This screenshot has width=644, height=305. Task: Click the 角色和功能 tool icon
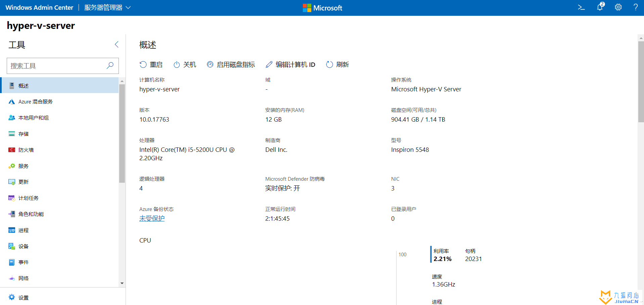pyautogui.click(x=12, y=214)
